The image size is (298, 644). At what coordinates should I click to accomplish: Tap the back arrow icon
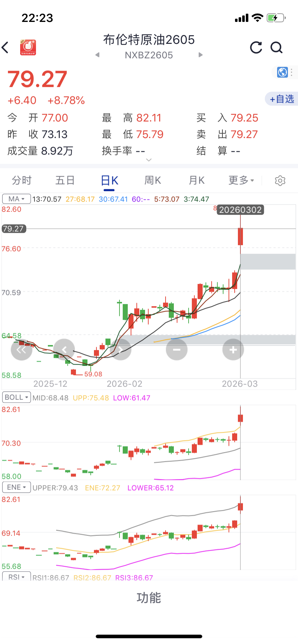tap(5, 47)
